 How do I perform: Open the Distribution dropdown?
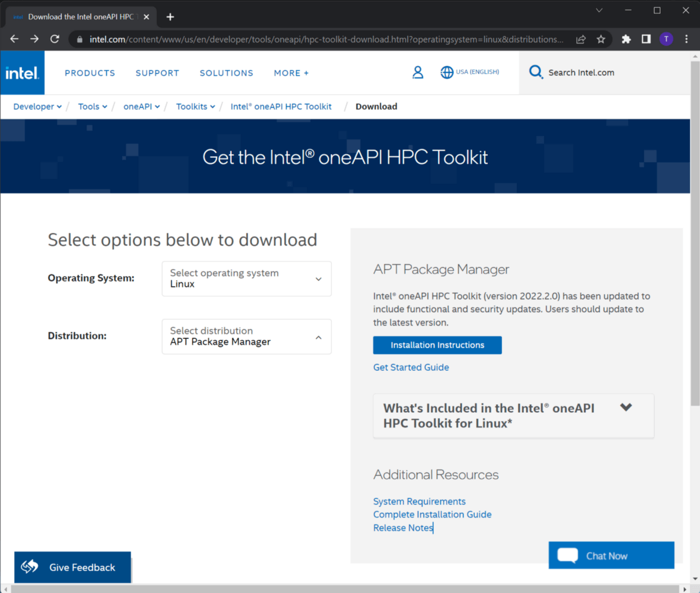tap(247, 336)
